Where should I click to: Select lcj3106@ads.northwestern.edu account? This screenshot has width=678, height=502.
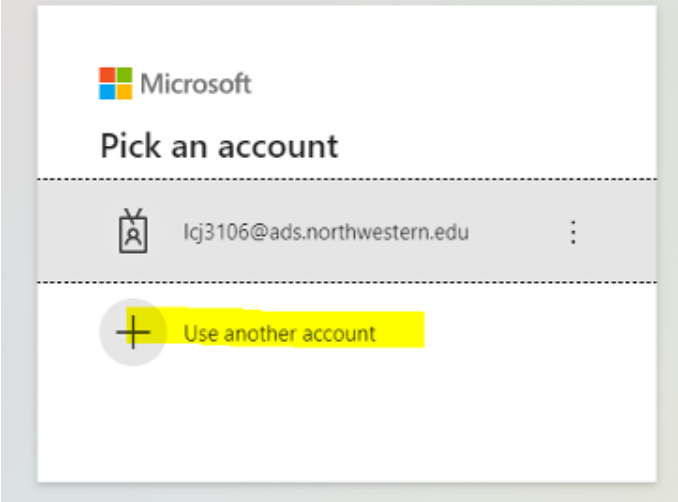pos(326,232)
